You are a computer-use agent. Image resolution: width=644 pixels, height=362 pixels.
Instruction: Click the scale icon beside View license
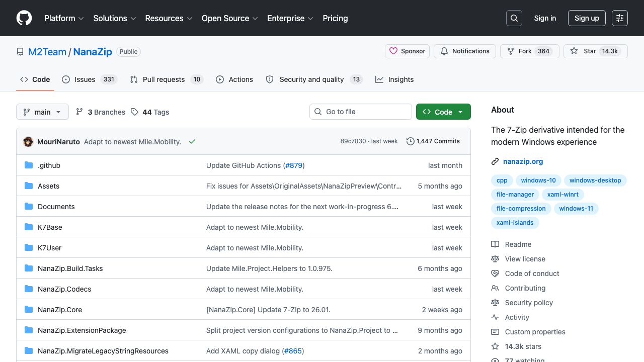pos(495,259)
